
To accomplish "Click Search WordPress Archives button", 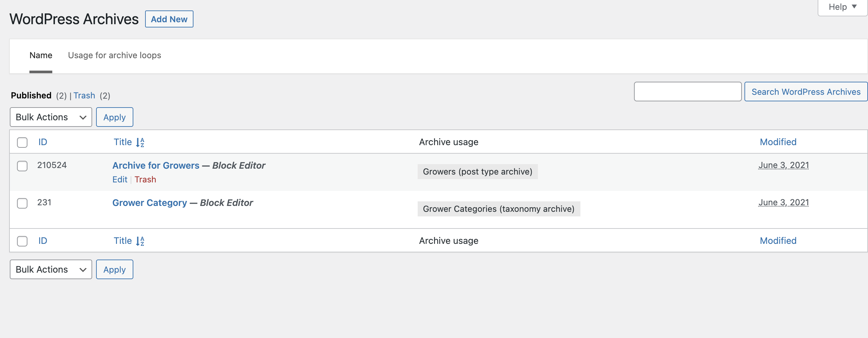I will point(806,92).
